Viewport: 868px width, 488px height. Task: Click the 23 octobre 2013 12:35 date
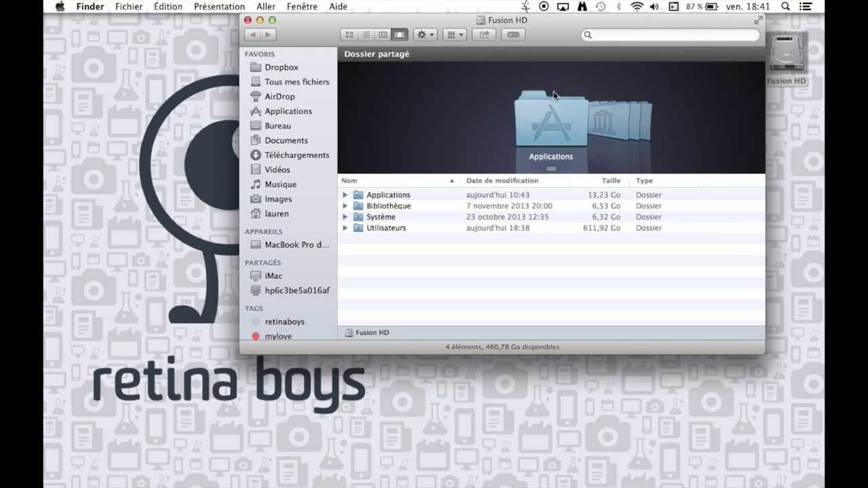tap(507, 217)
